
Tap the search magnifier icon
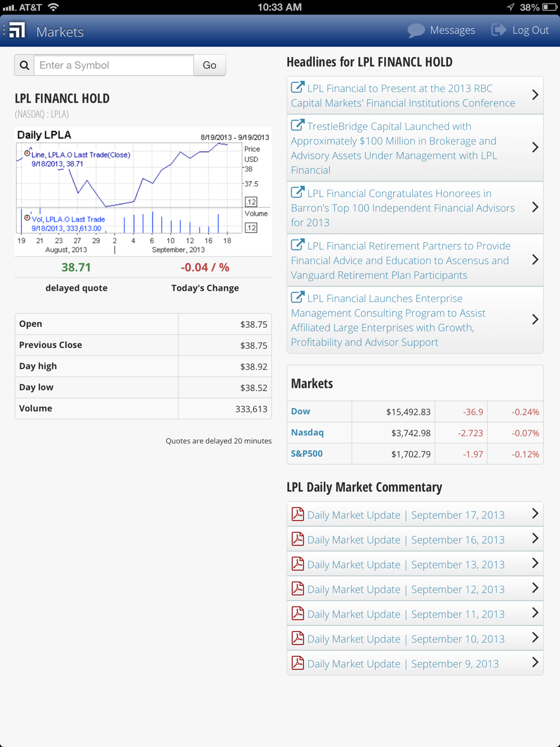pos(25,66)
